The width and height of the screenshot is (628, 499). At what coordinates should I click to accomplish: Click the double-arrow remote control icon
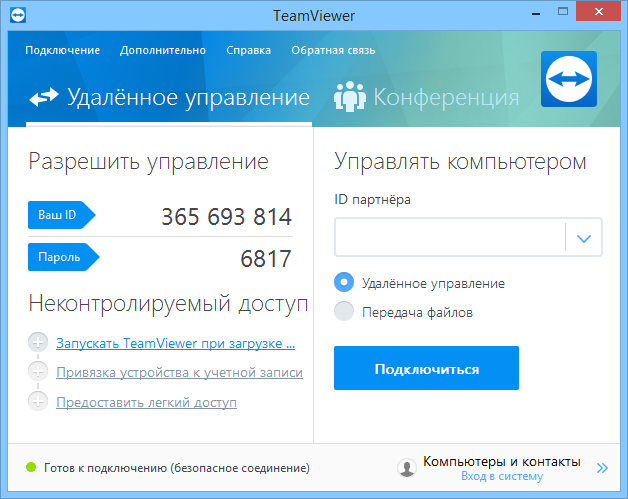(44, 97)
